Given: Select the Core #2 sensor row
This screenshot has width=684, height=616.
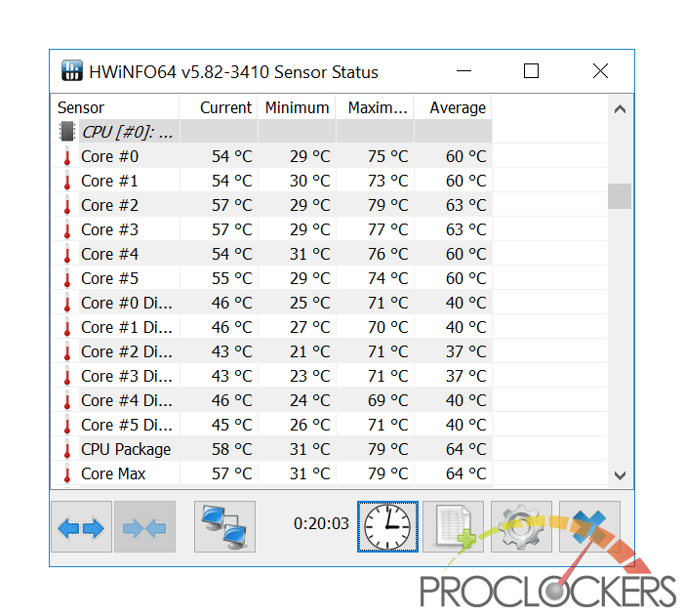Looking at the screenshot, I should click(x=272, y=205).
